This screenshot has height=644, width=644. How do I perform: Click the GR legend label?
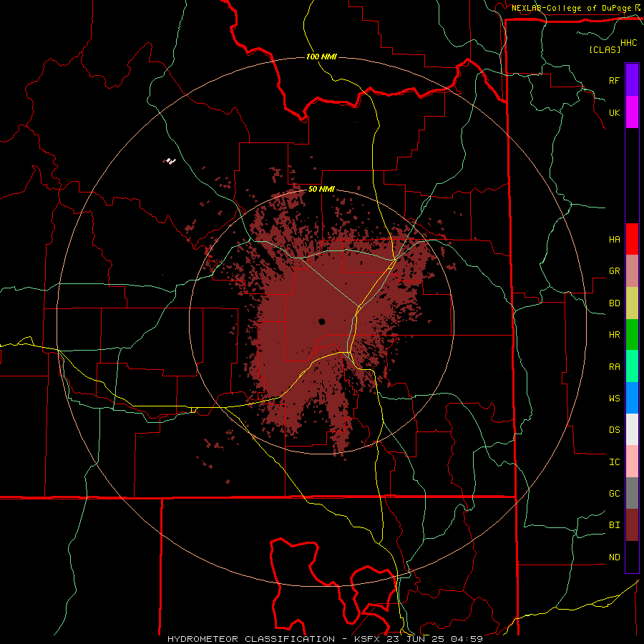tap(614, 271)
